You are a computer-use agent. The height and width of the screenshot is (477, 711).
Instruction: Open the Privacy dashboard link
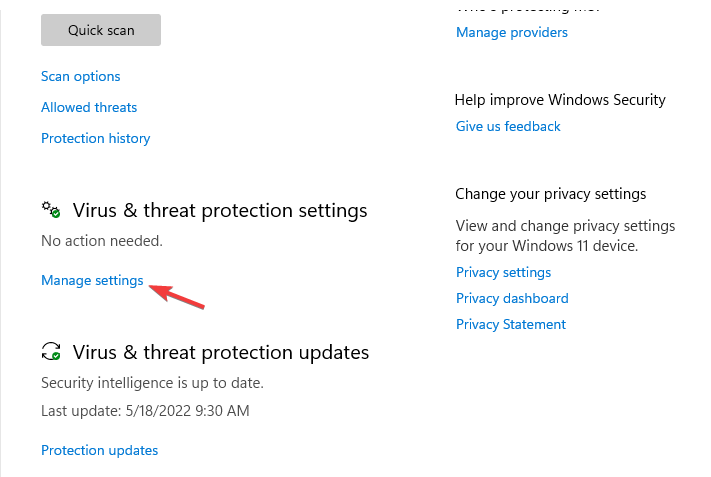pyautogui.click(x=512, y=299)
